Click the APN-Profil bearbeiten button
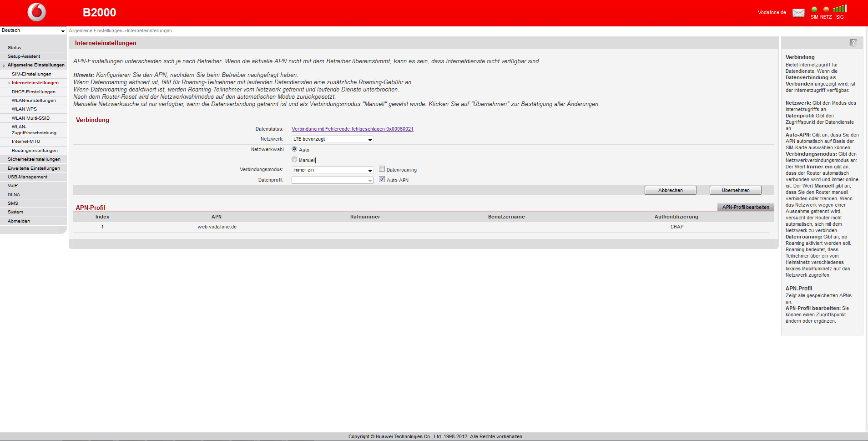Image resolution: width=868 pixels, height=441 pixels. [x=746, y=207]
